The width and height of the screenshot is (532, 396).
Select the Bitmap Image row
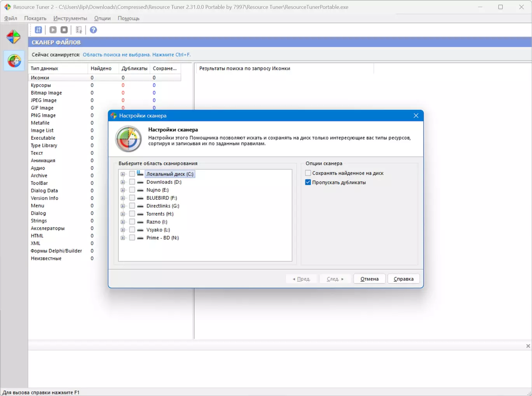pyautogui.click(x=105, y=93)
